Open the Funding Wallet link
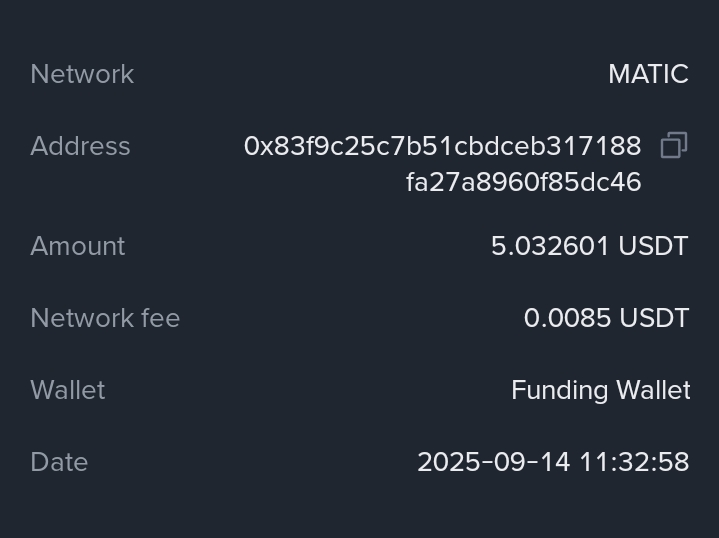This screenshot has height=538, width=719. [x=600, y=390]
